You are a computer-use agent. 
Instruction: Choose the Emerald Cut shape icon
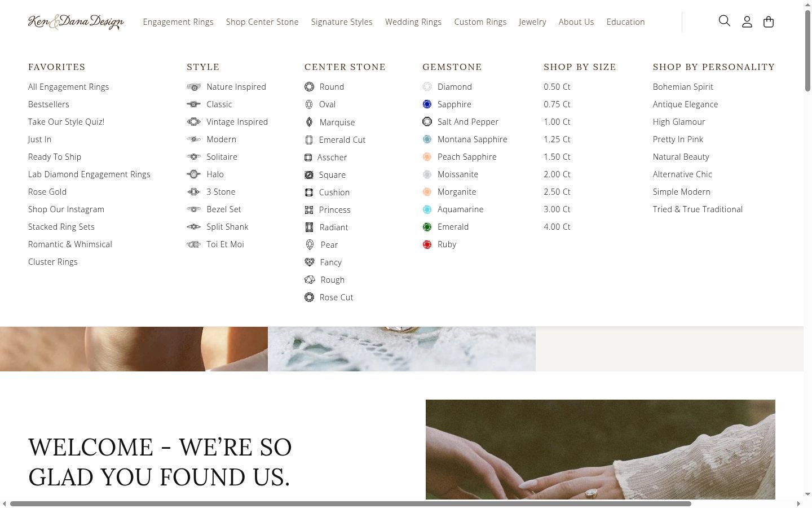click(309, 140)
